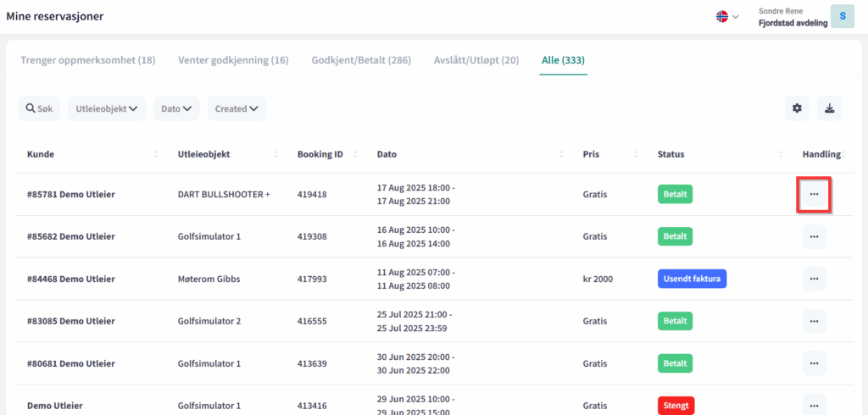Expand the Dato filter dropdown

point(176,108)
